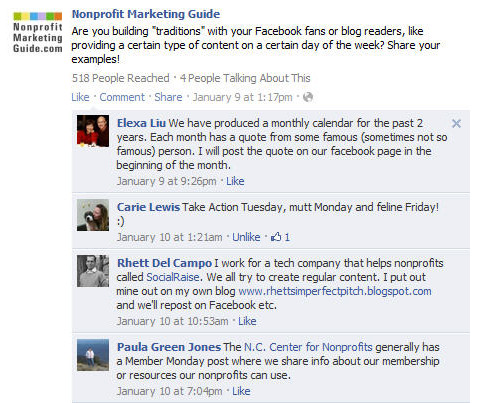Viewport: 483px width, 403px height.
Task: Like Paula Green Jones's Member Monday comment
Action: (241, 391)
